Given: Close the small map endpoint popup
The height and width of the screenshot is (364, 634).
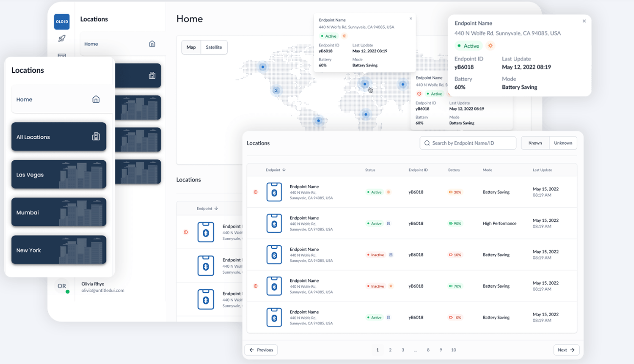Looking at the screenshot, I should click(x=411, y=19).
